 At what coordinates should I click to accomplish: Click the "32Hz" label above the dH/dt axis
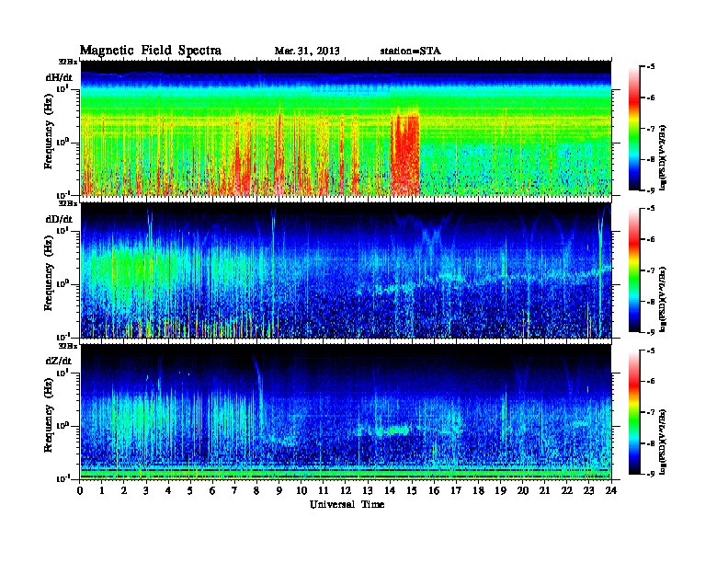68,62
